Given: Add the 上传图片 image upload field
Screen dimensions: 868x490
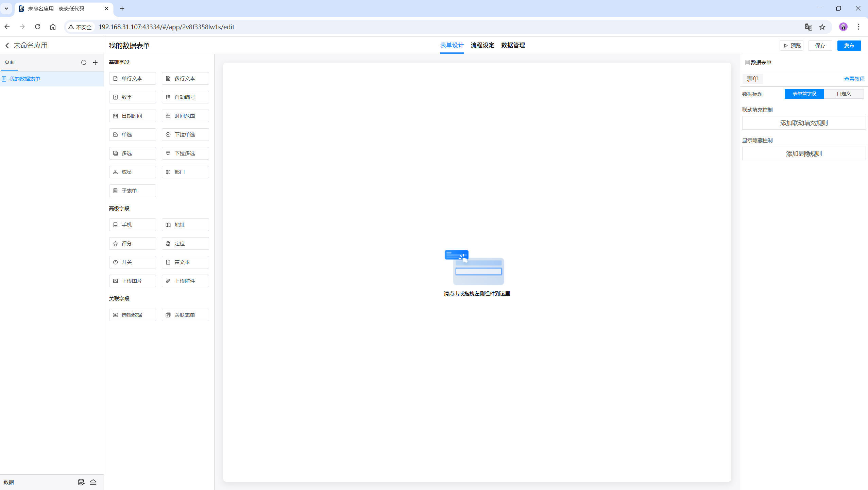Looking at the screenshot, I should pos(132,281).
